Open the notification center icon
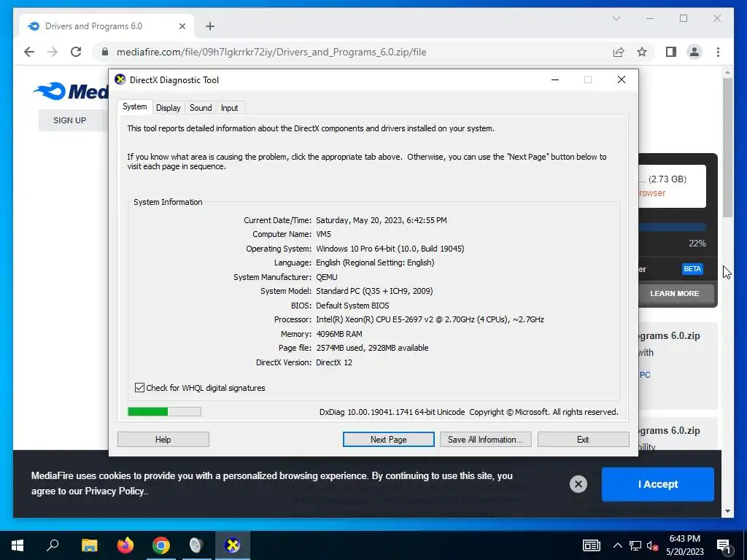This screenshot has height=560, width=747. [x=724, y=545]
